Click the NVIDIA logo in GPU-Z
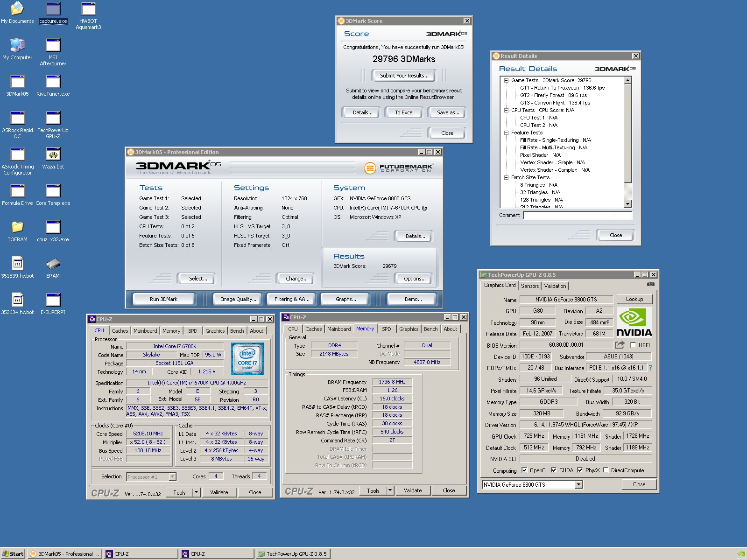This screenshot has height=560, width=747. coord(634,322)
